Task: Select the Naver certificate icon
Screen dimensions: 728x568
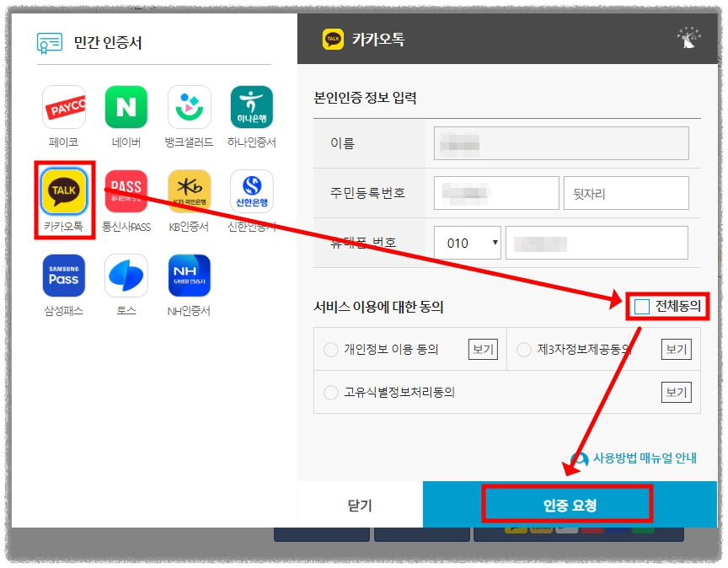Action: pyautogui.click(x=126, y=107)
